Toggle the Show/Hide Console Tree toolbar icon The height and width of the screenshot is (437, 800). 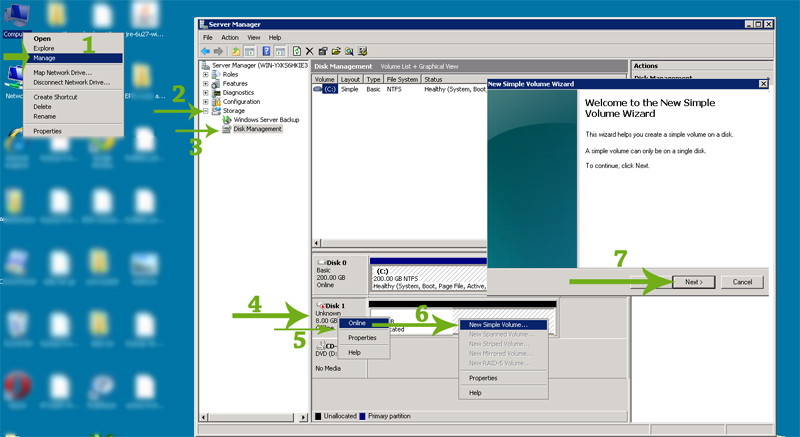click(x=249, y=51)
